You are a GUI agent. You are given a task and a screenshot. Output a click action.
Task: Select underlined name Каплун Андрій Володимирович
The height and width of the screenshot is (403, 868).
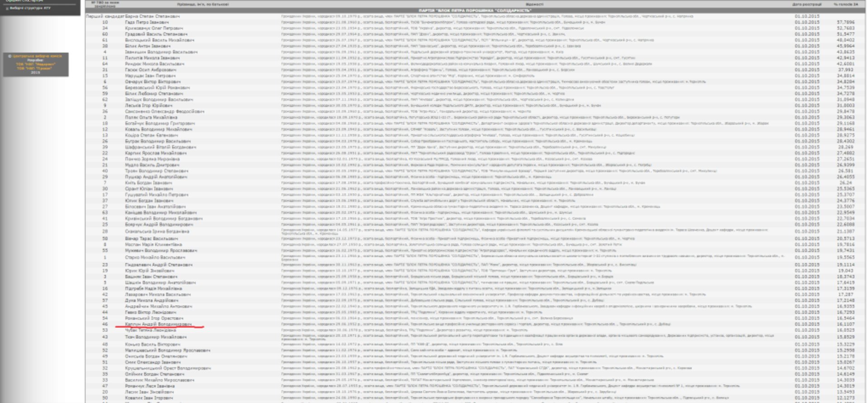point(158,324)
